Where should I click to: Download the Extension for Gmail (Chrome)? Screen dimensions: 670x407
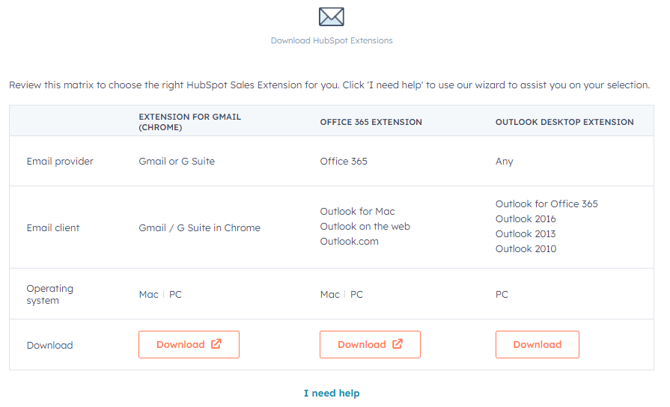point(189,344)
